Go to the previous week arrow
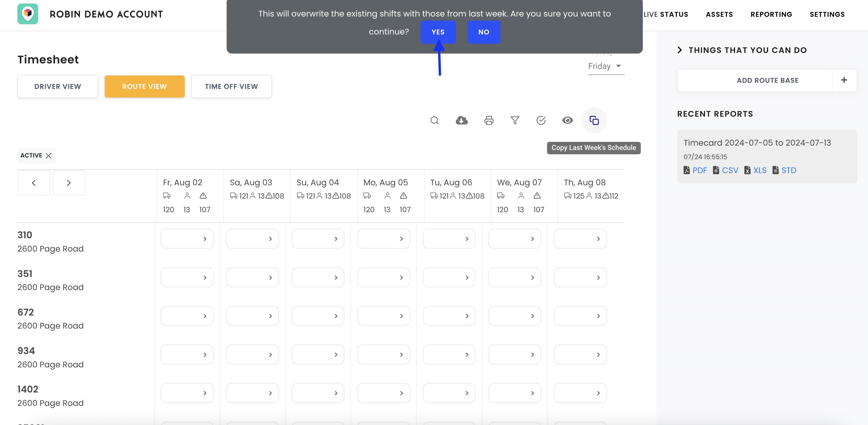868x425 pixels. click(x=34, y=183)
